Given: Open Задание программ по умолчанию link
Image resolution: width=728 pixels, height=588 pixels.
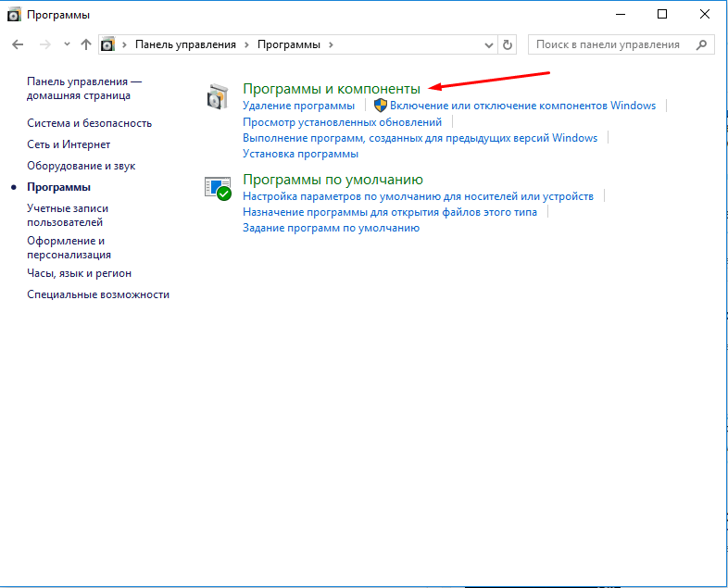Looking at the screenshot, I should pos(331,228).
